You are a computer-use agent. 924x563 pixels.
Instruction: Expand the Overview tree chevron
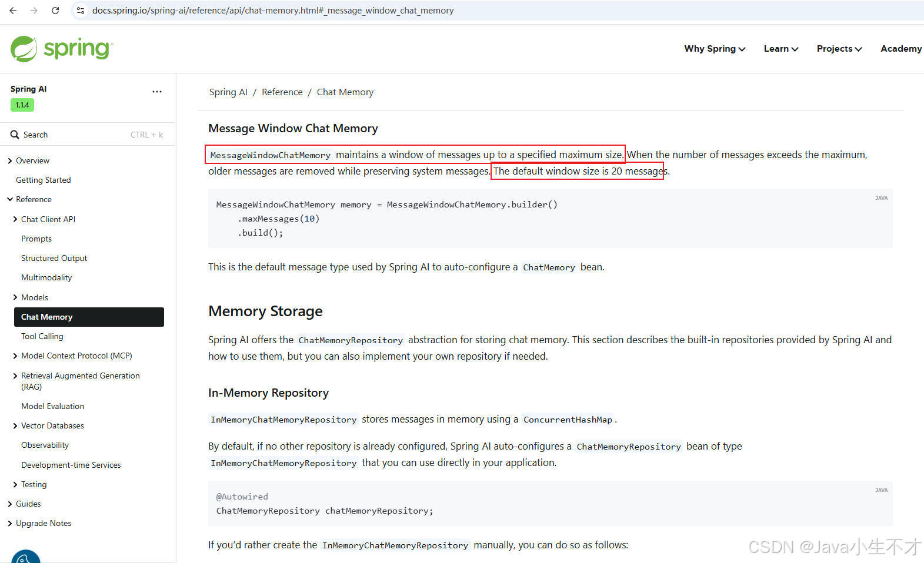click(10, 160)
